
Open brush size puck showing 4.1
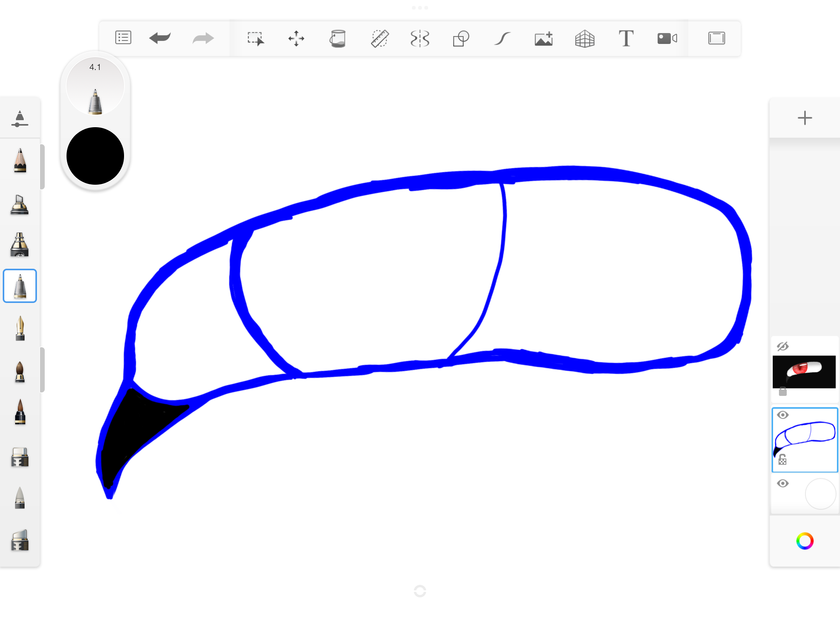[95, 86]
